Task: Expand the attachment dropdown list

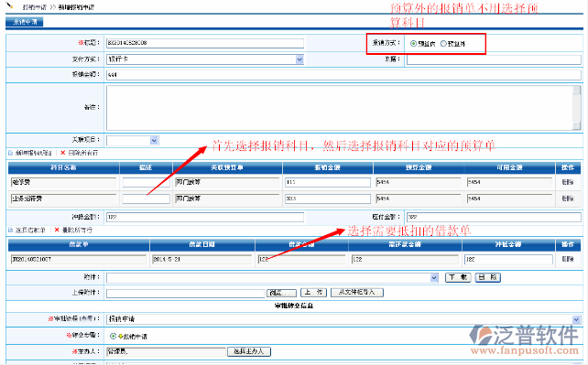Action: pyautogui.click(x=434, y=277)
